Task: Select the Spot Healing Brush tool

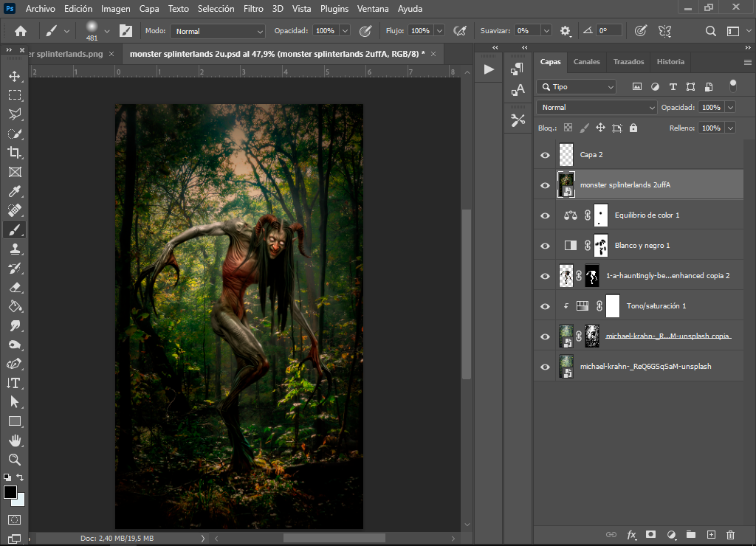Action: (x=15, y=210)
